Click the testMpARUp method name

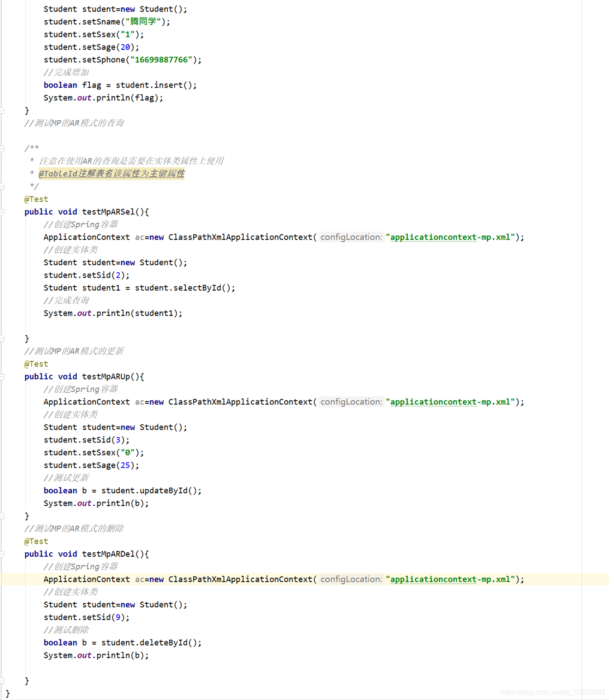click(x=106, y=376)
